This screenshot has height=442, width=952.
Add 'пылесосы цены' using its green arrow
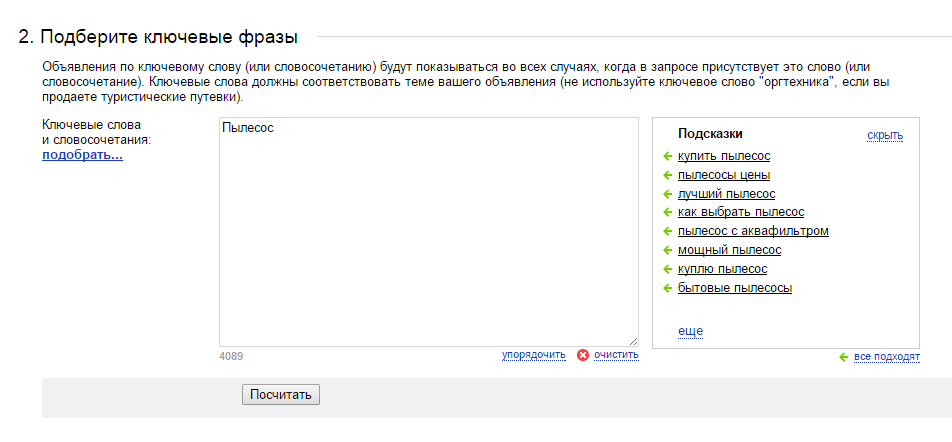tap(667, 175)
